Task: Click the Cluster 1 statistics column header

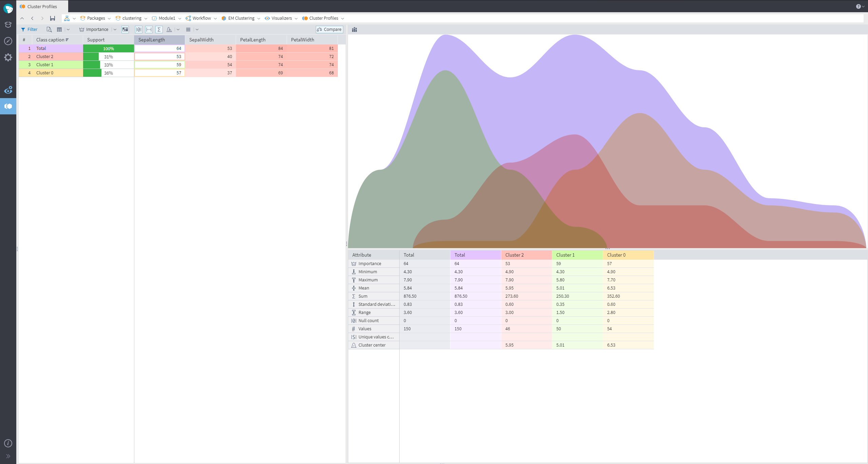Action: (x=577, y=255)
